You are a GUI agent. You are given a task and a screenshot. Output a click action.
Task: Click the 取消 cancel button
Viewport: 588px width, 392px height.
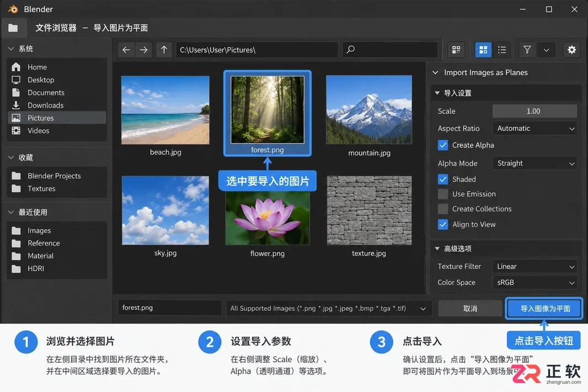(x=470, y=308)
